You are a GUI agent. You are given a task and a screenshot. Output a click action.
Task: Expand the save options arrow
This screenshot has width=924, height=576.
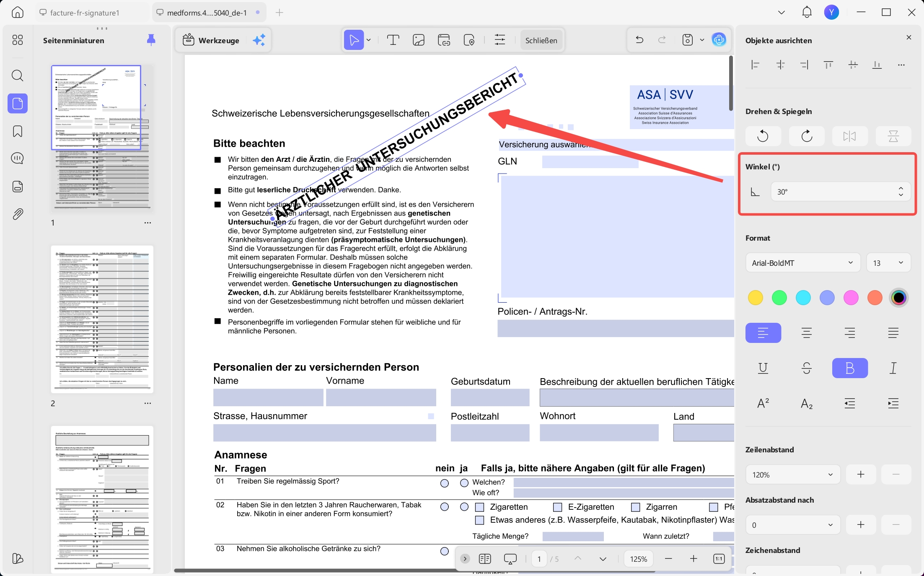tap(702, 40)
